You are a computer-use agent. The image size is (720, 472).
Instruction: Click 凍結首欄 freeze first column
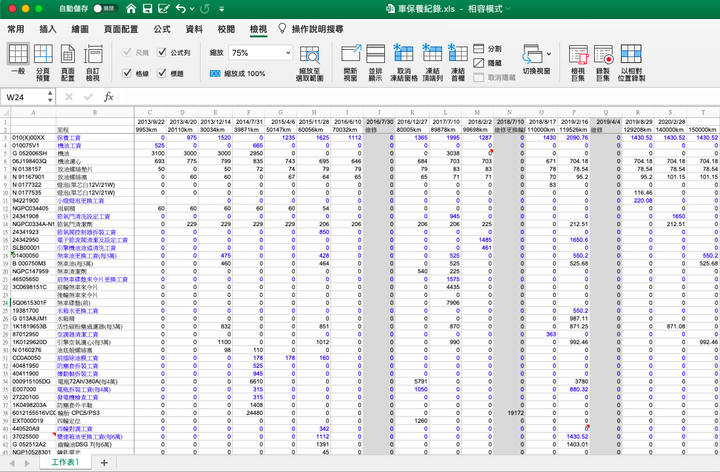click(458, 63)
